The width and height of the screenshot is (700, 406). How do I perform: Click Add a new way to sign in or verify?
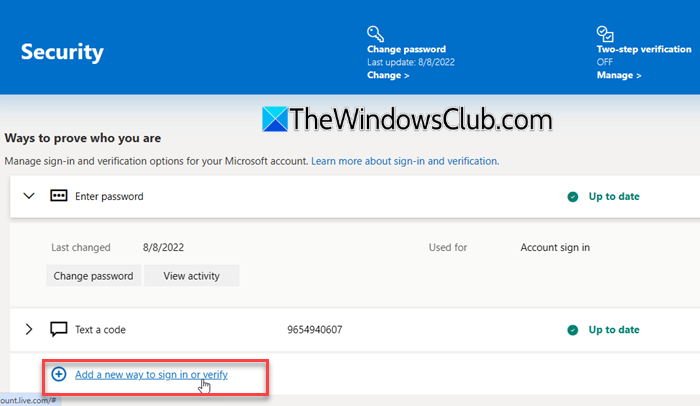pyautogui.click(x=151, y=374)
